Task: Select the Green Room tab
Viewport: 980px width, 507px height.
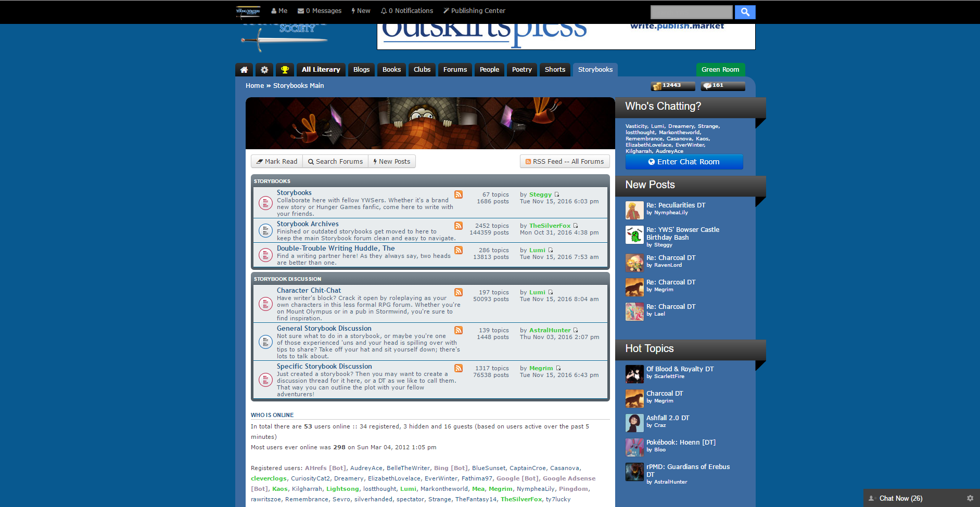Action: tap(720, 70)
